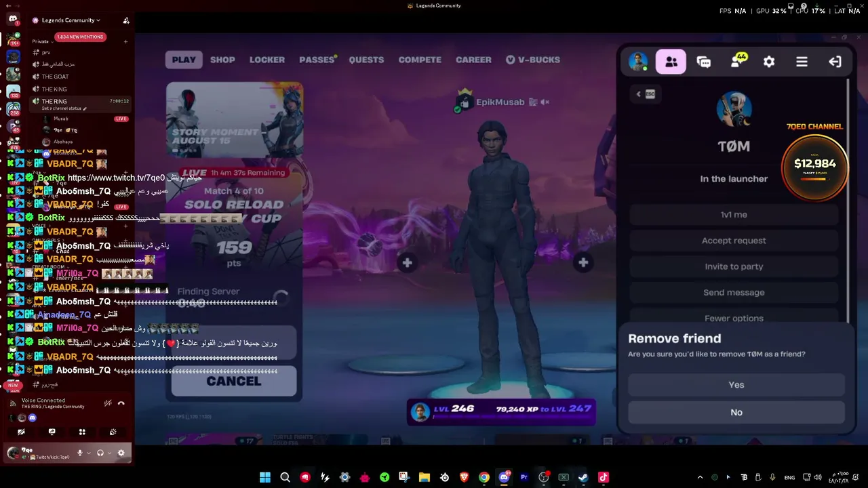Open the player profile avatar in sidebar
This screenshot has height=488, width=868.
[637, 62]
